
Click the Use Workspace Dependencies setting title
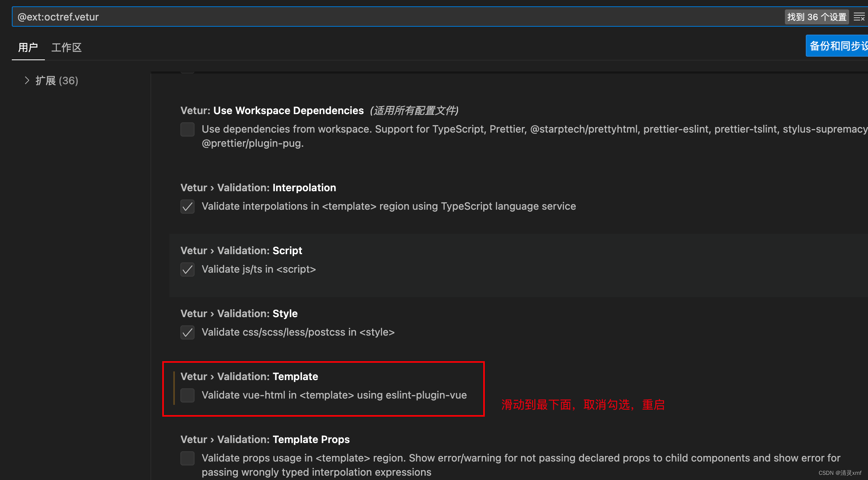coord(272,111)
